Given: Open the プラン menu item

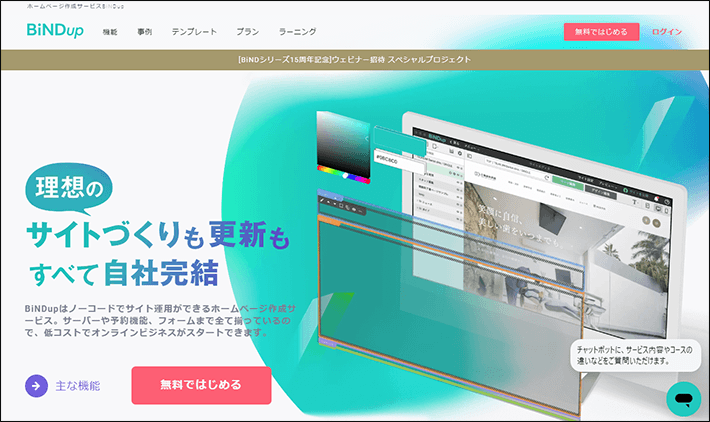Looking at the screenshot, I should click(247, 32).
